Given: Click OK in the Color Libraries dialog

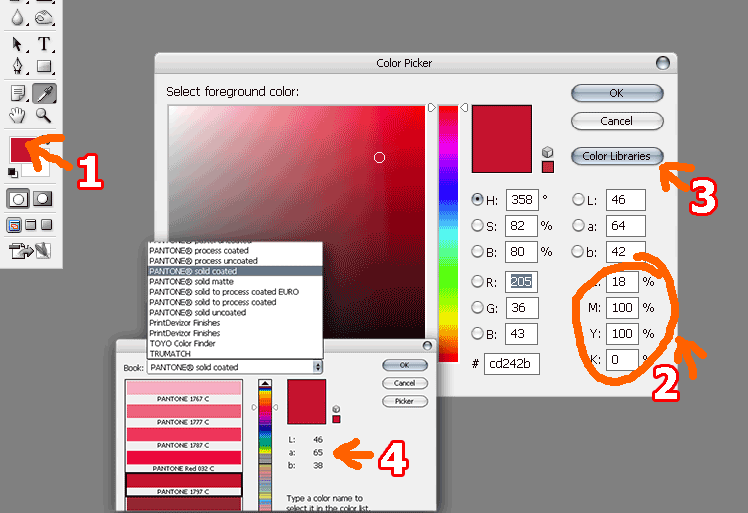Looking at the screenshot, I should pos(405,365).
